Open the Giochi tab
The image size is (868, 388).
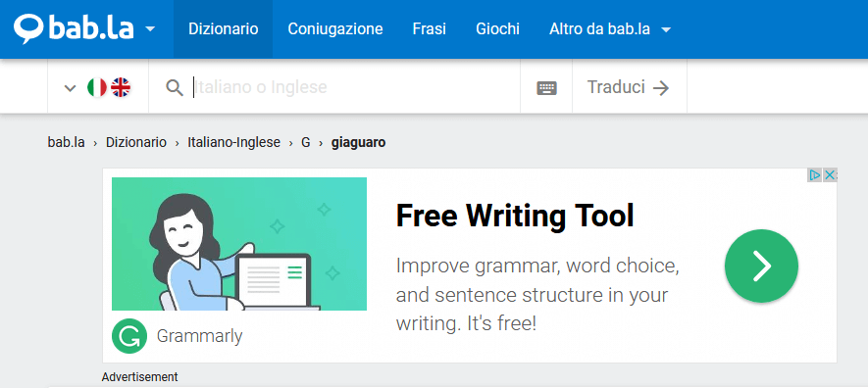click(497, 28)
